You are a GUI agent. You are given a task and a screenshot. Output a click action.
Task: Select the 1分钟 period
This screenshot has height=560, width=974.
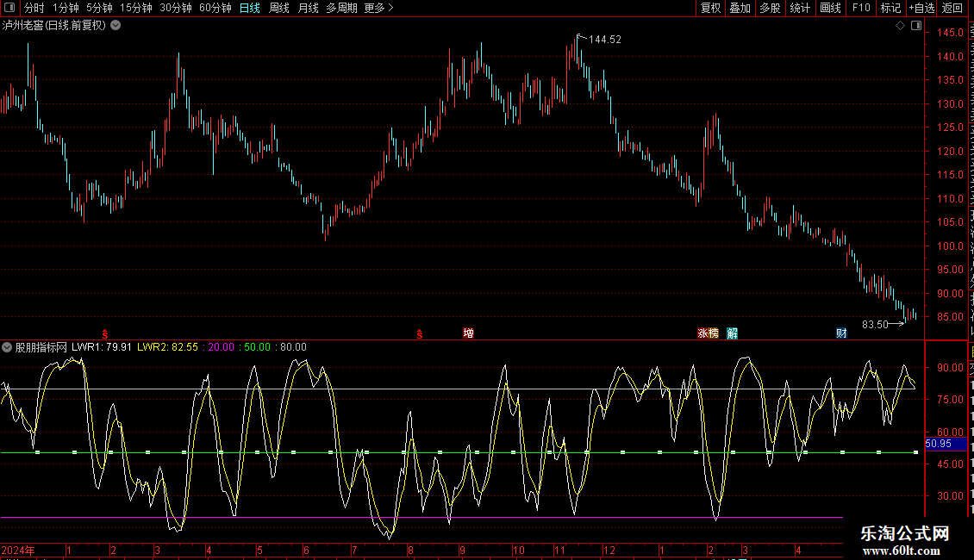(x=66, y=8)
